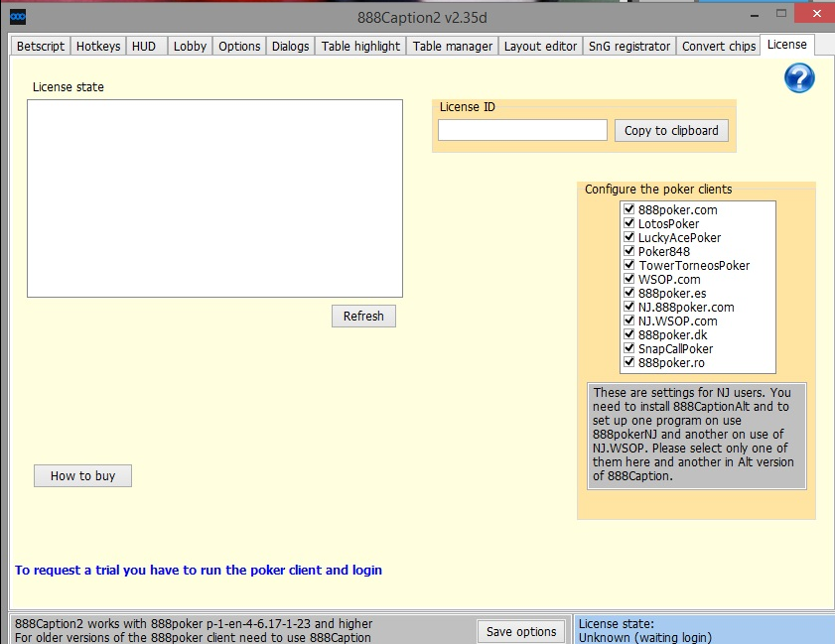Toggle the SnapCallPoker checkbox
The height and width of the screenshot is (644, 835).
(x=628, y=348)
